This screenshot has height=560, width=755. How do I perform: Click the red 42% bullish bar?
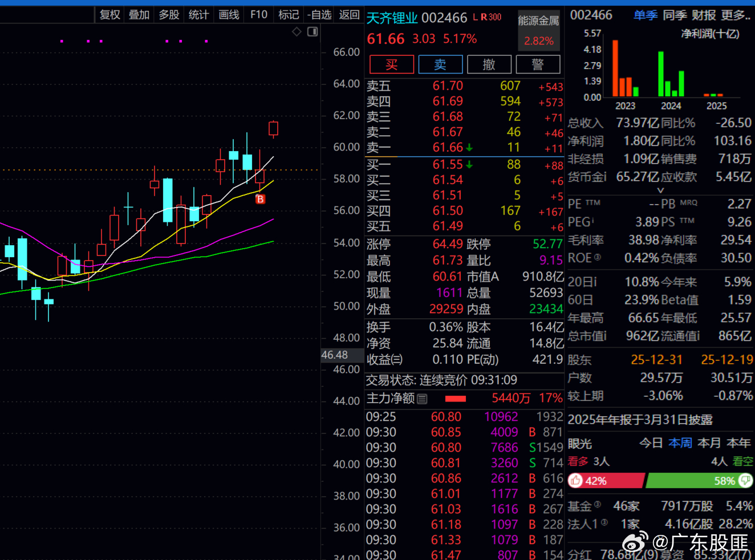pyautogui.click(x=606, y=481)
